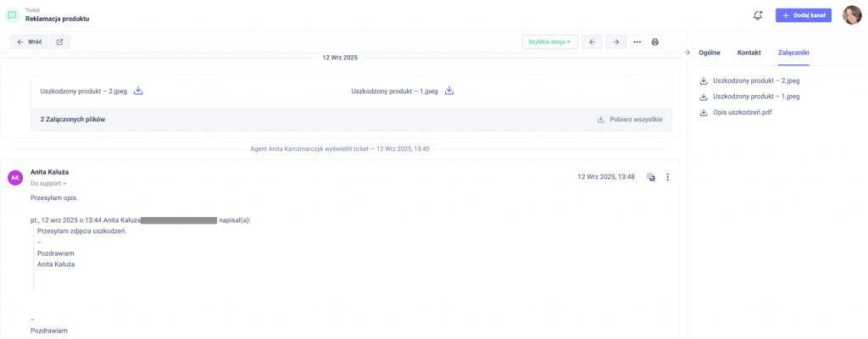The width and height of the screenshot is (868, 339).
Task: Click Pobierz wszystkie link
Action: coord(629,119)
